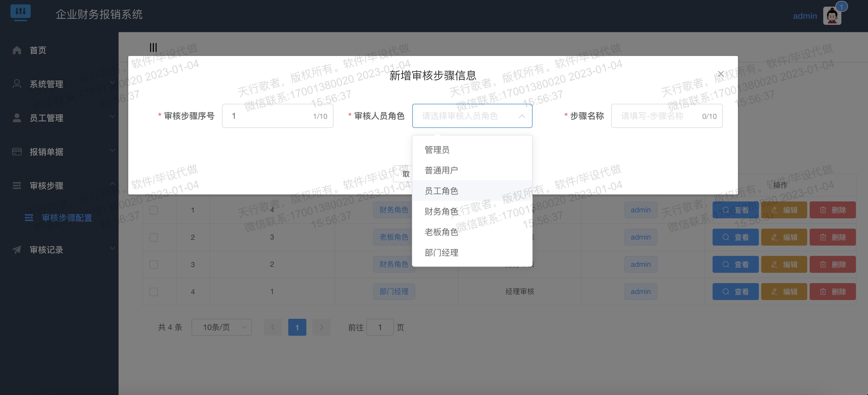Click 删除 button for the 经理审核 row
The image size is (868, 395).
tap(832, 292)
